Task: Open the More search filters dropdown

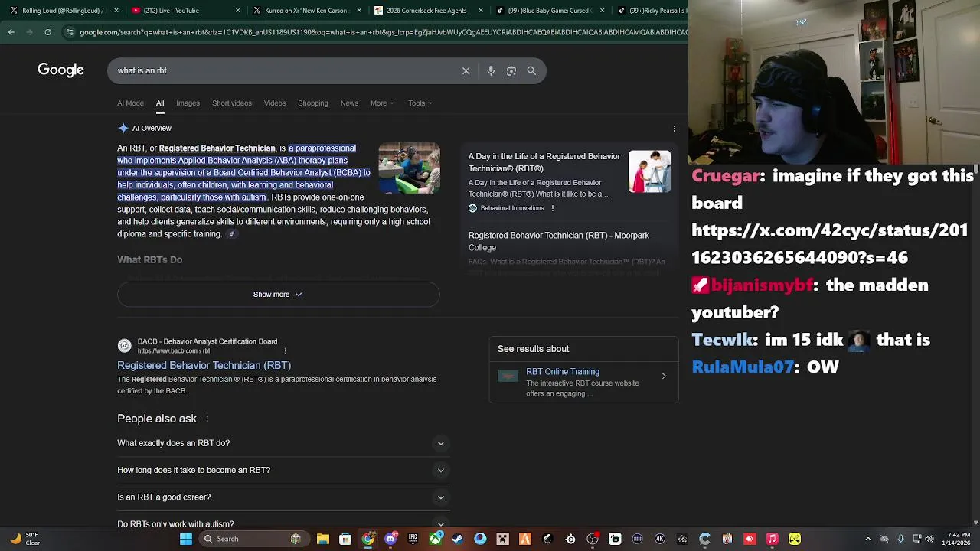Action: [x=382, y=103]
